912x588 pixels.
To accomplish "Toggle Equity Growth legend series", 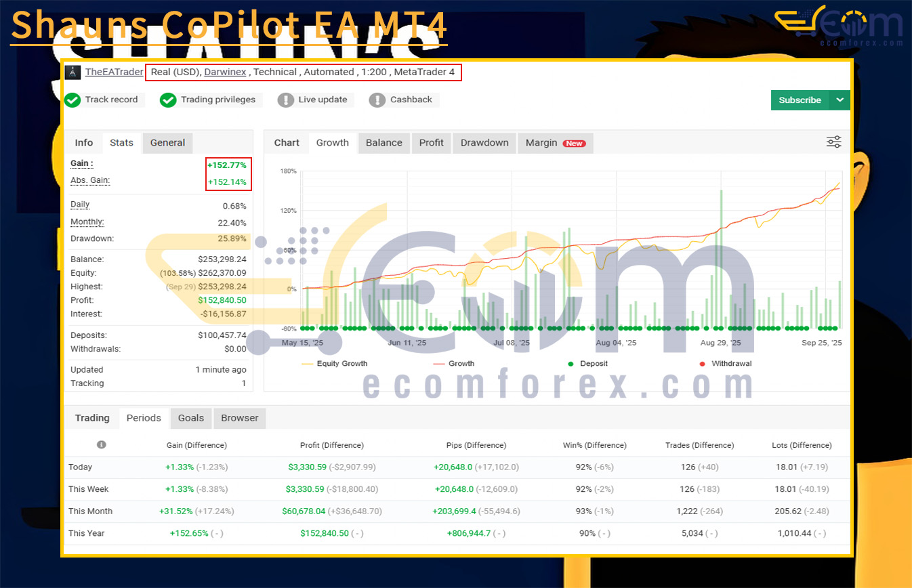I will point(334,364).
